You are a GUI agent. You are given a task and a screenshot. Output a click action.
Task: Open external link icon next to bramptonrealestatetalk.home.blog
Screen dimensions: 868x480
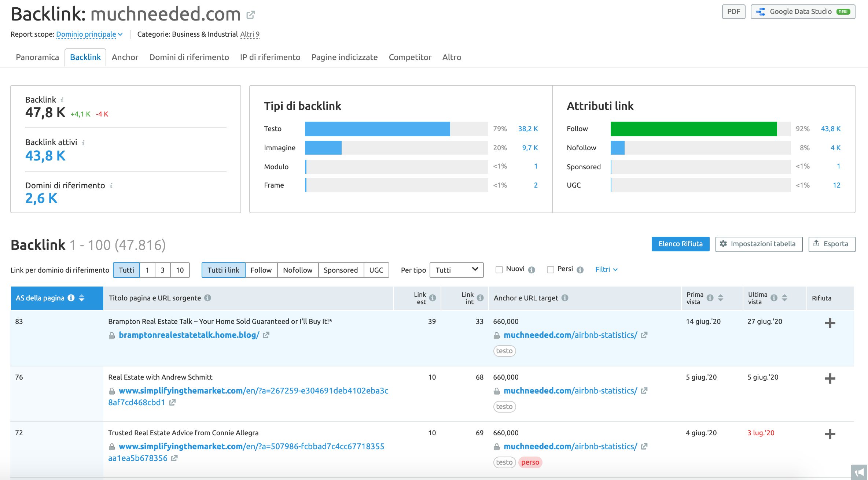266,335
